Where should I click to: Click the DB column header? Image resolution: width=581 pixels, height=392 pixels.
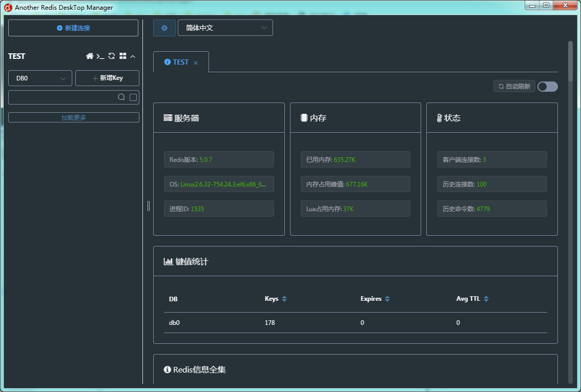click(x=173, y=299)
